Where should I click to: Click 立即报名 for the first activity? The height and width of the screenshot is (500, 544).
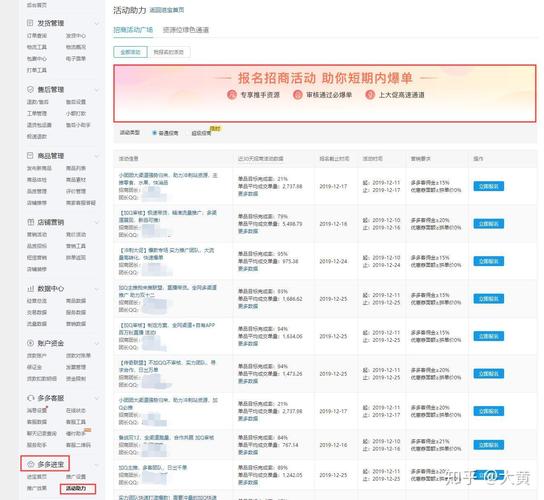[x=488, y=186]
